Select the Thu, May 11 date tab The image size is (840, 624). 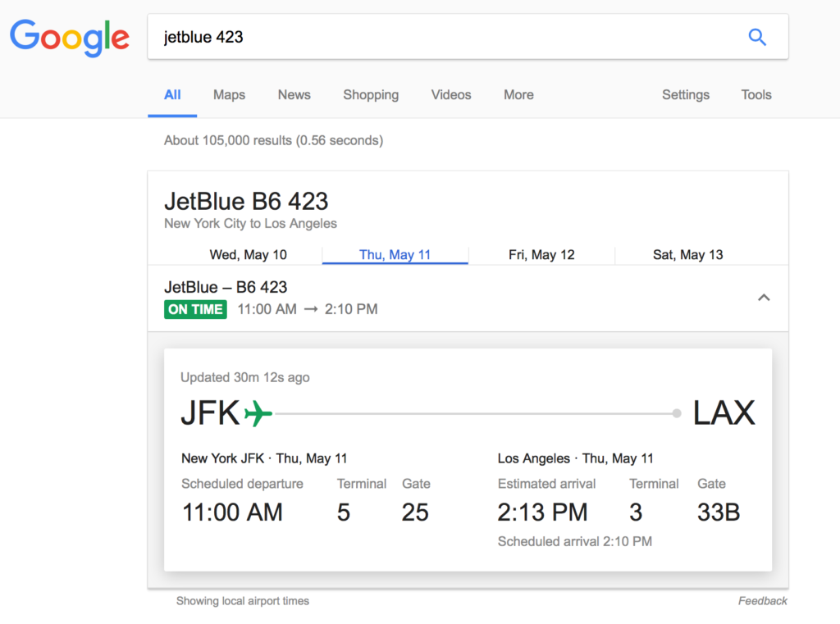click(395, 255)
